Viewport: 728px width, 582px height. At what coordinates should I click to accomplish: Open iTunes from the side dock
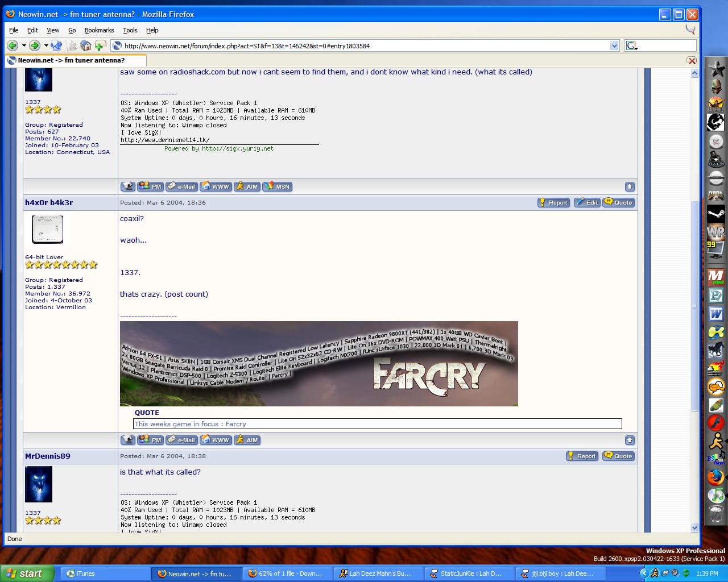coord(715,495)
